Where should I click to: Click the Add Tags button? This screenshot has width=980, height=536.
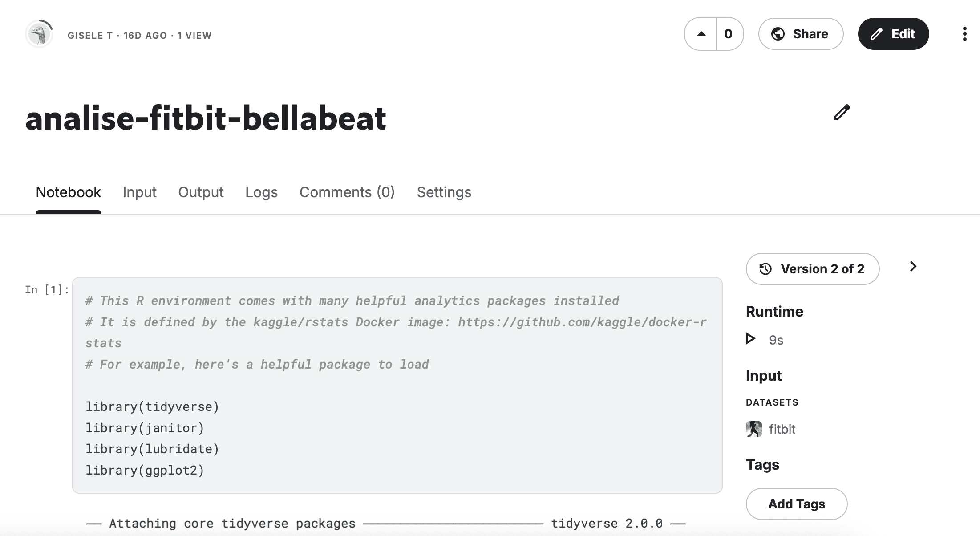[x=797, y=504]
